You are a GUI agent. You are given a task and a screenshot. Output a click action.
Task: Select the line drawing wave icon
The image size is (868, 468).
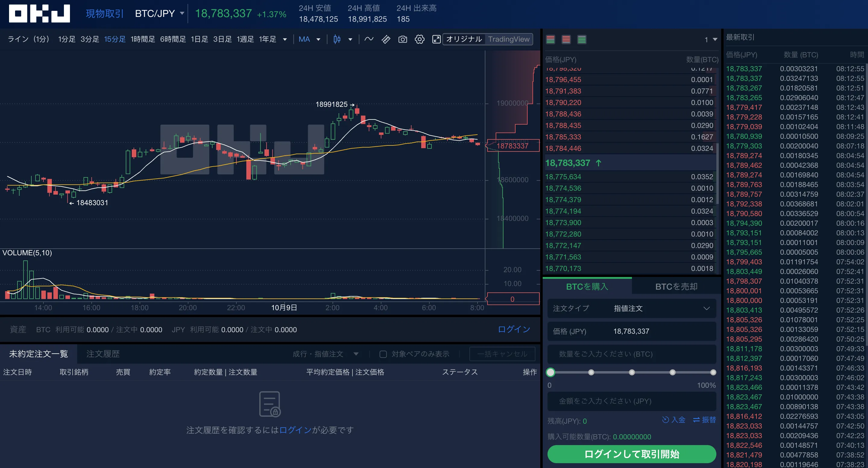pyautogui.click(x=369, y=39)
